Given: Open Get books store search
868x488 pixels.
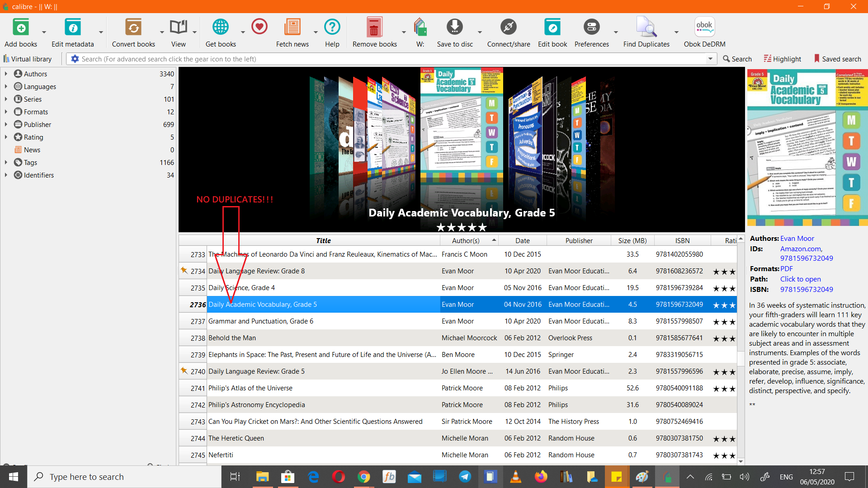Looking at the screenshot, I should [221, 28].
